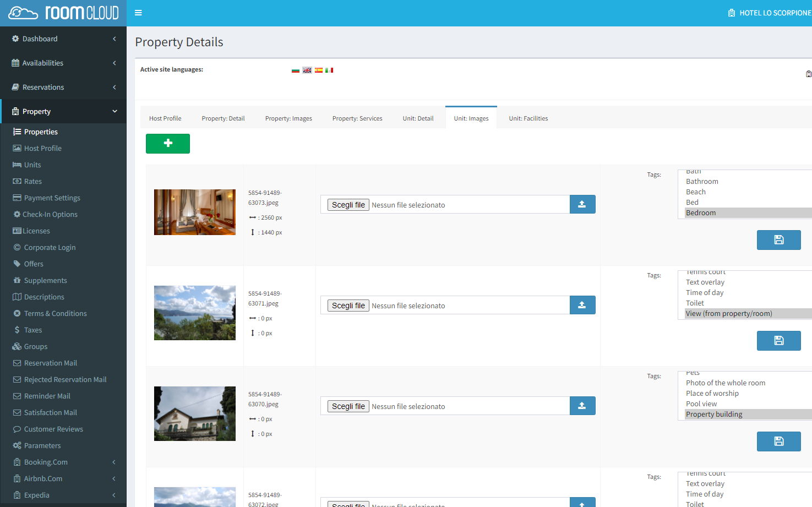Save tags for the lake view image
Image resolution: width=812 pixels, height=507 pixels.
pos(778,341)
